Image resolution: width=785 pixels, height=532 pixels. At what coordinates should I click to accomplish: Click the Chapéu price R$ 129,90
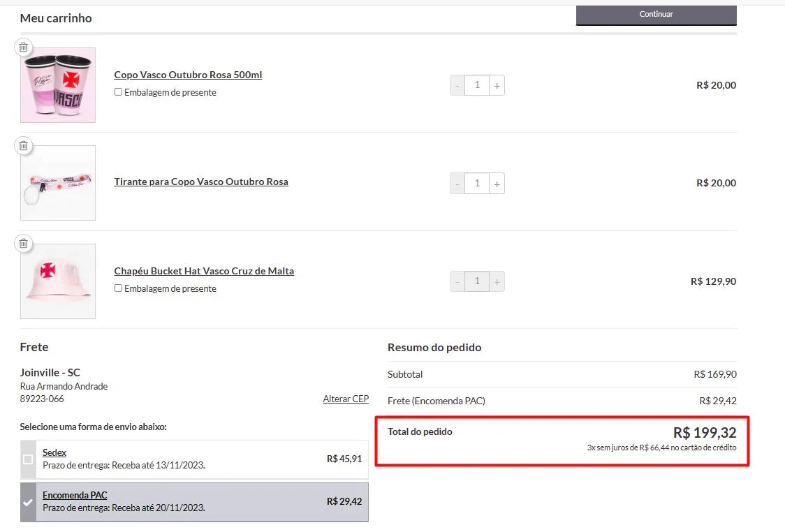[713, 281]
